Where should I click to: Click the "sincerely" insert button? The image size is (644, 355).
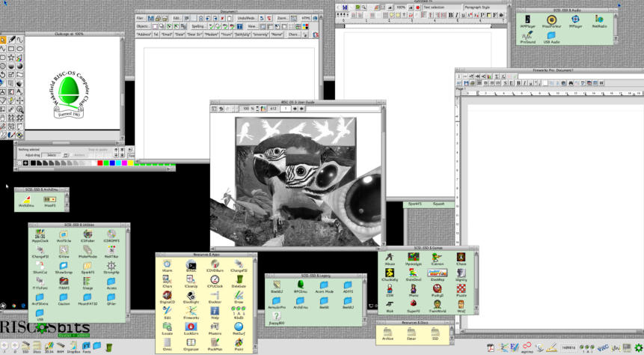[260, 34]
